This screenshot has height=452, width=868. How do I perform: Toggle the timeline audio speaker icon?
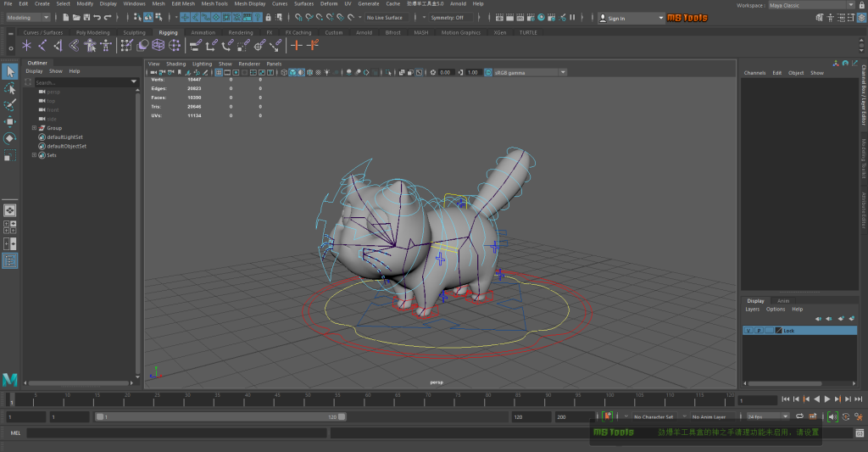coord(832,416)
